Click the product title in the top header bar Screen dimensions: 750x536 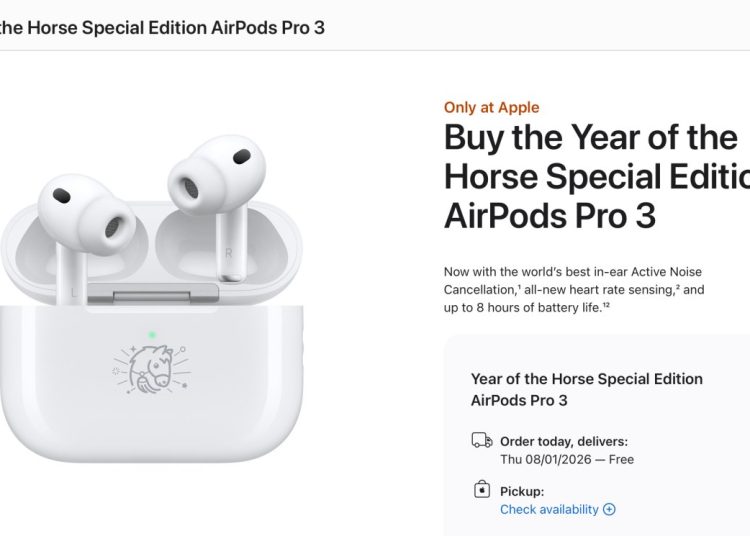click(162, 27)
